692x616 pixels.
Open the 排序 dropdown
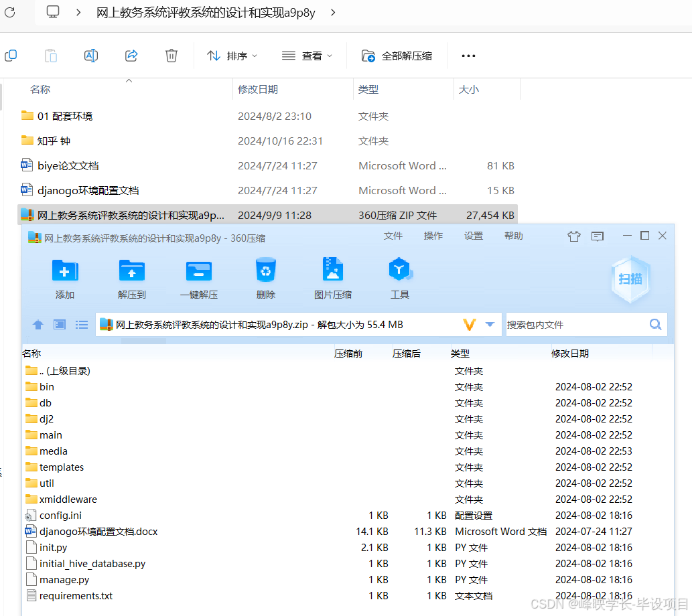[x=232, y=56]
